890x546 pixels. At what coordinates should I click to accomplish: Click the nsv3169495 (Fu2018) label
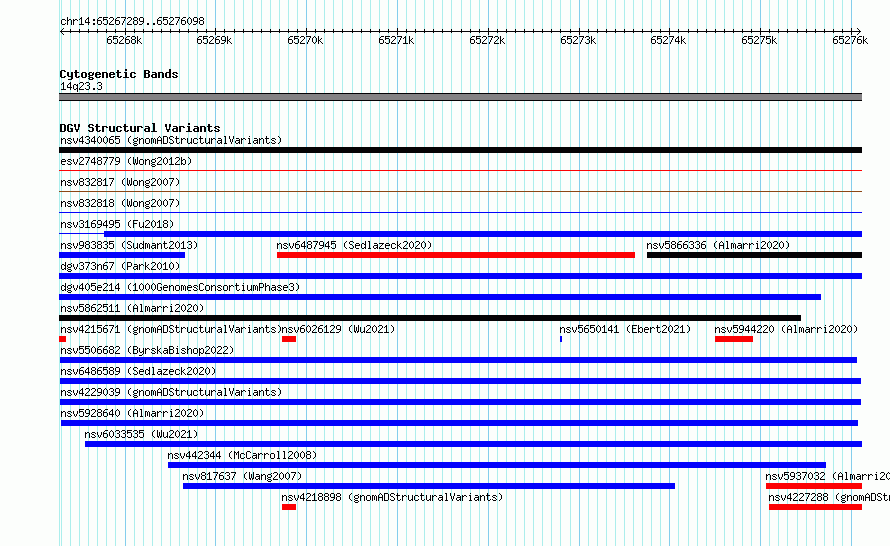117,224
